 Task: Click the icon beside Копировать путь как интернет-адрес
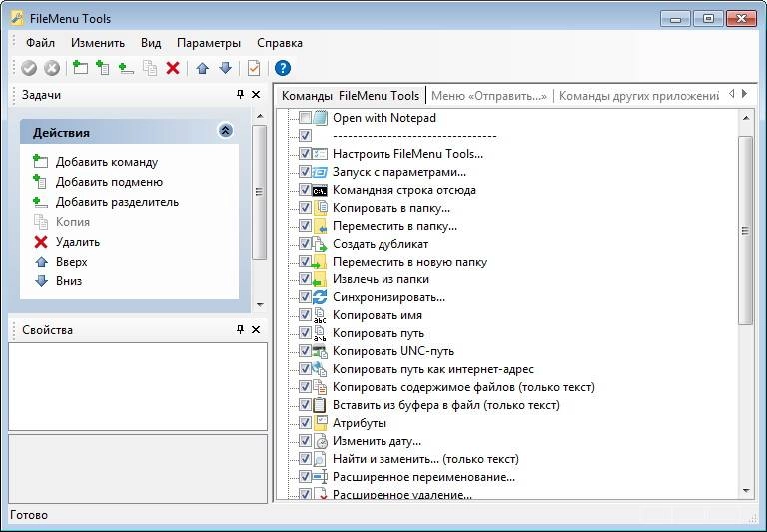(x=320, y=369)
